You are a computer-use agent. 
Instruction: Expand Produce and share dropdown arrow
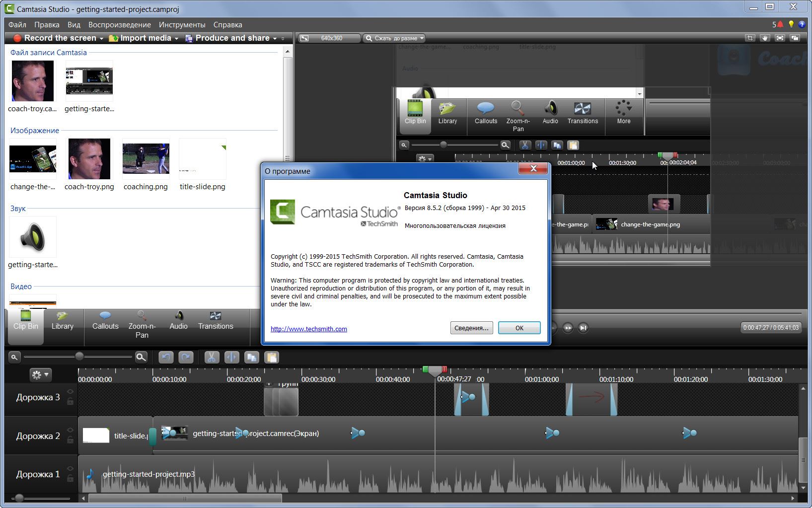275,39
